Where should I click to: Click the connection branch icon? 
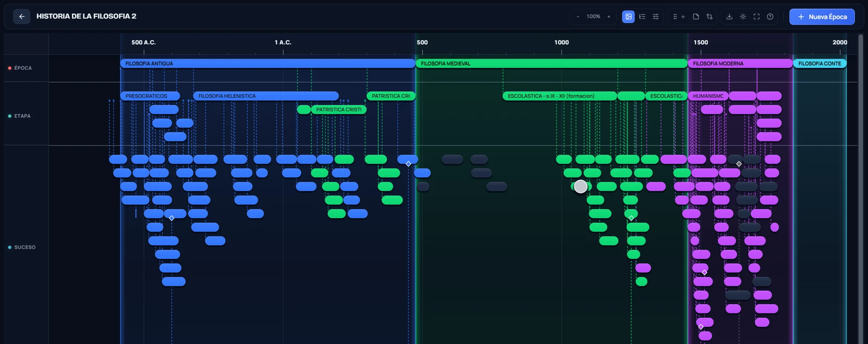(x=709, y=17)
